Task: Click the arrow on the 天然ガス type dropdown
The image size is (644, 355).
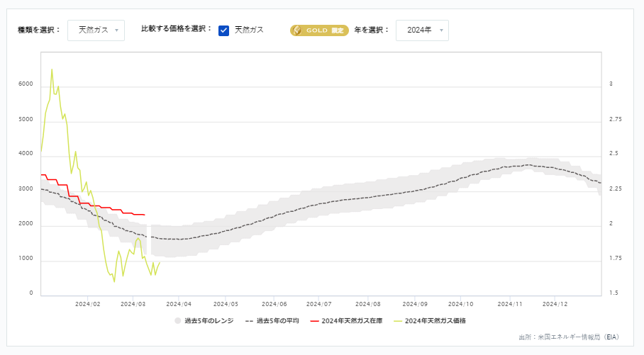Action: tap(116, 30)
